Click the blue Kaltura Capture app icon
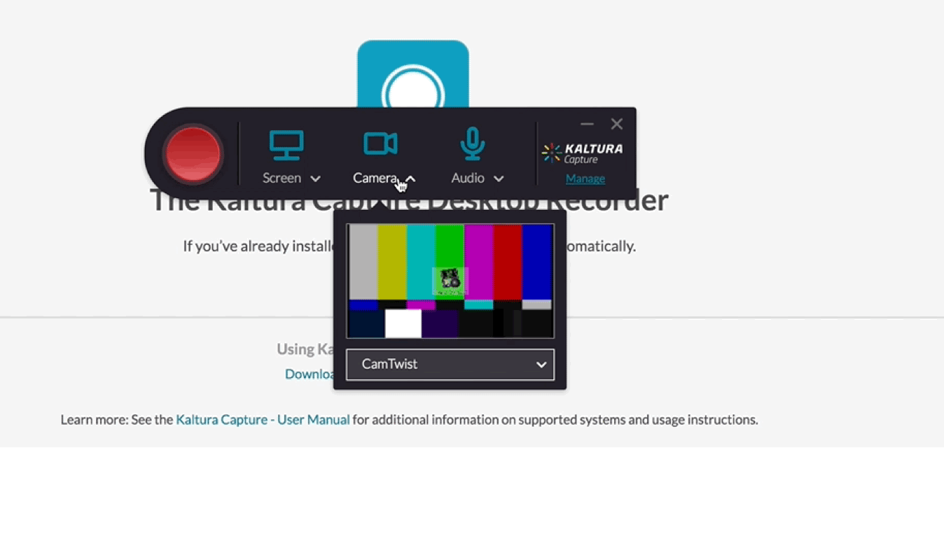Image resolution: width=944 pixels, height=560 pixels. [x=413, y=74]
